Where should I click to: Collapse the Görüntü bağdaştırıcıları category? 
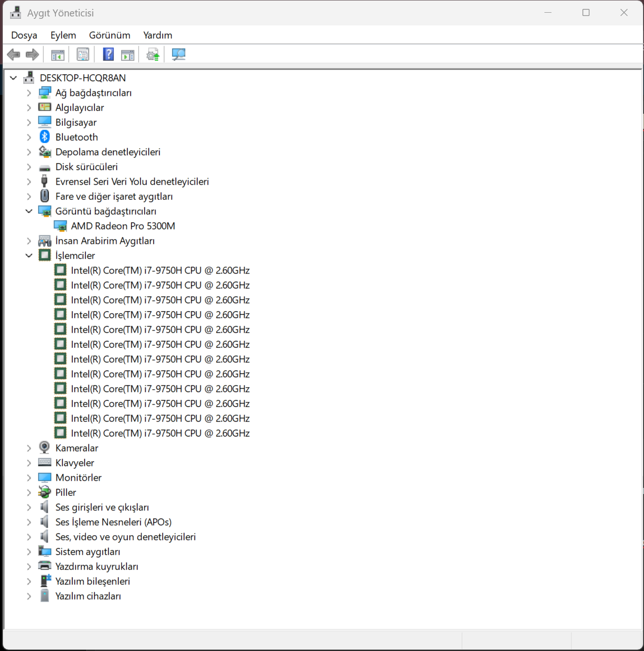tap(29, 212)
